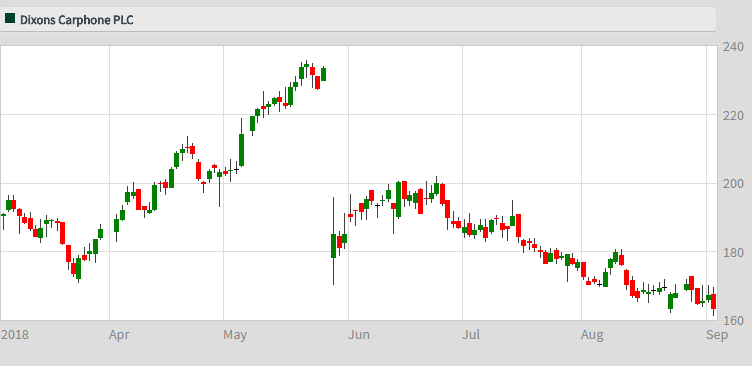The height and width of the screenshot is (366, 752).
Task: Click the May month axis label
Action: (235, 335)
